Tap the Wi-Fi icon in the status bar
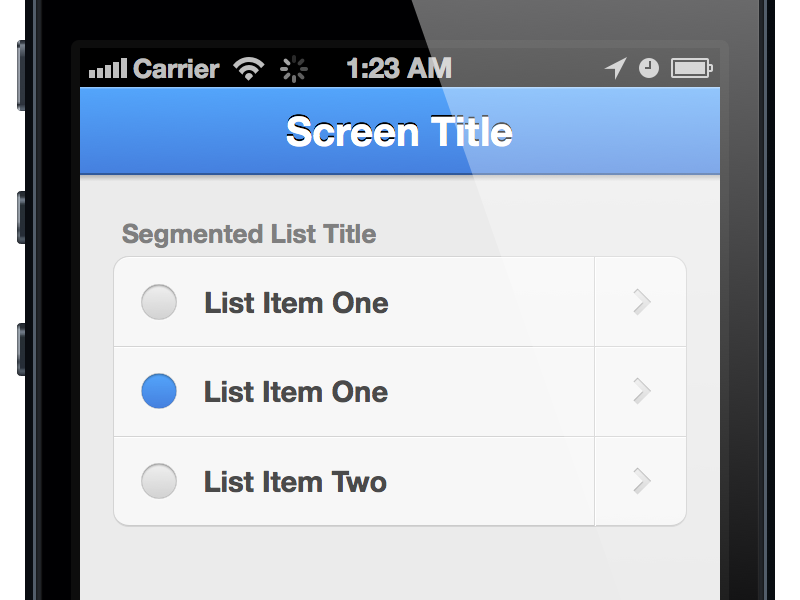 tap(248, 69)
